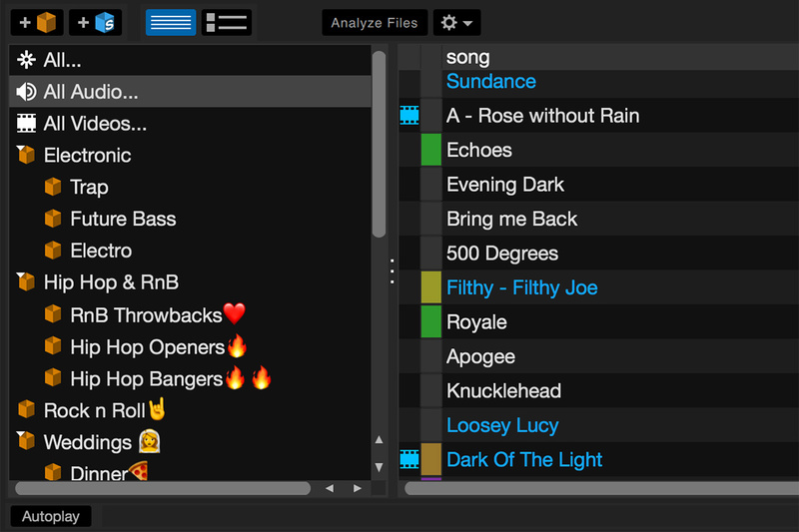
Task: Click the Rock n Roll crate icon
Action: point(26,410)
